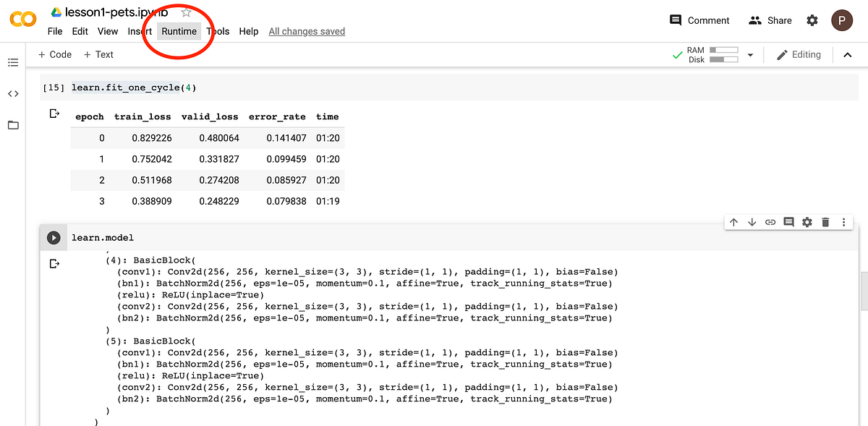Run the learn.model cell

[x=54, y=237]
